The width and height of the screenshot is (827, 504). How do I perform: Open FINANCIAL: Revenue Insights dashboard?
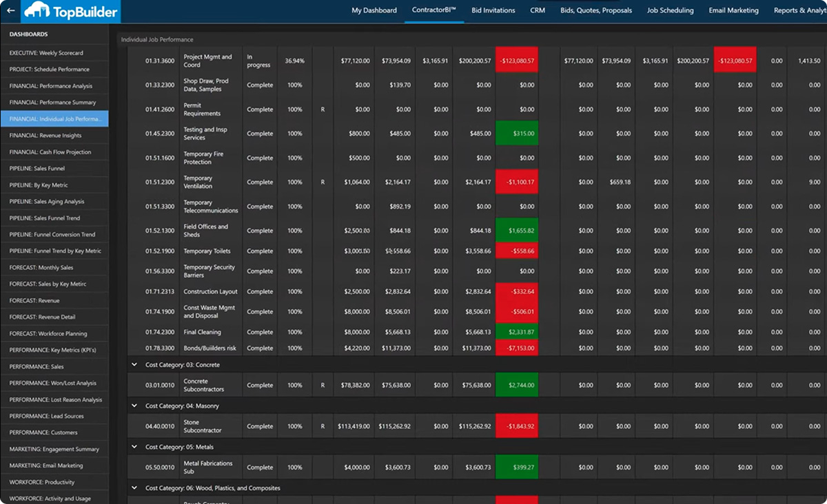[54, 136]
